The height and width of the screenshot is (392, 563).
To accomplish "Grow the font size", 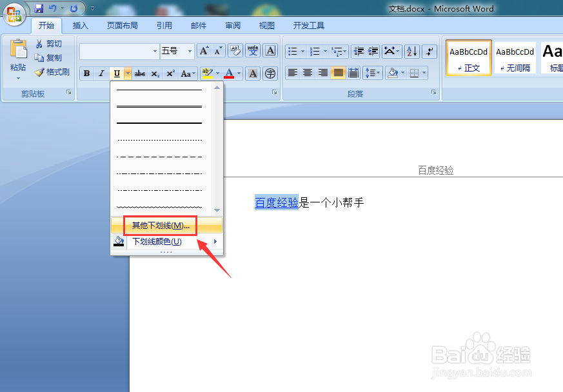I will click(x=204, y=52).
